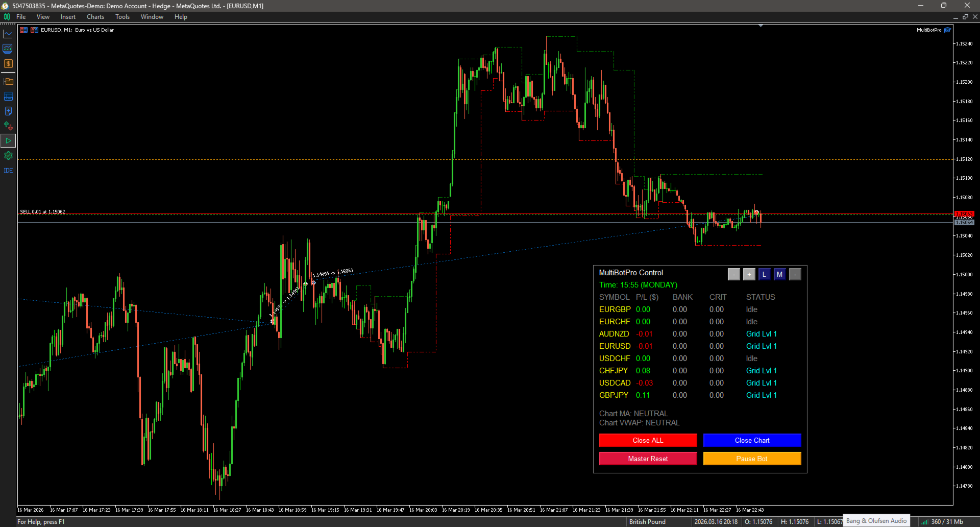Click the chart shift triangle marker

point(761,26)
